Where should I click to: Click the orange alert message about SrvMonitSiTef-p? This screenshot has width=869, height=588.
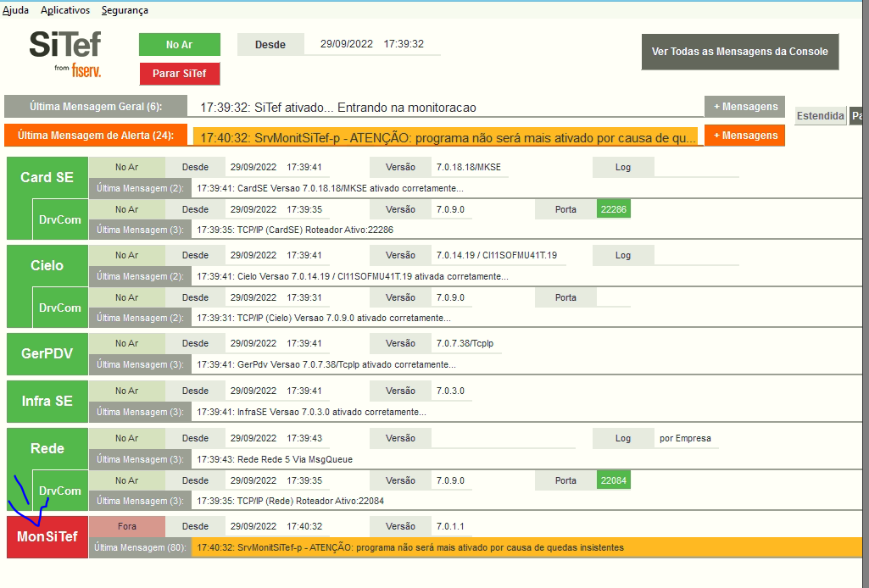tap(446, 138)
